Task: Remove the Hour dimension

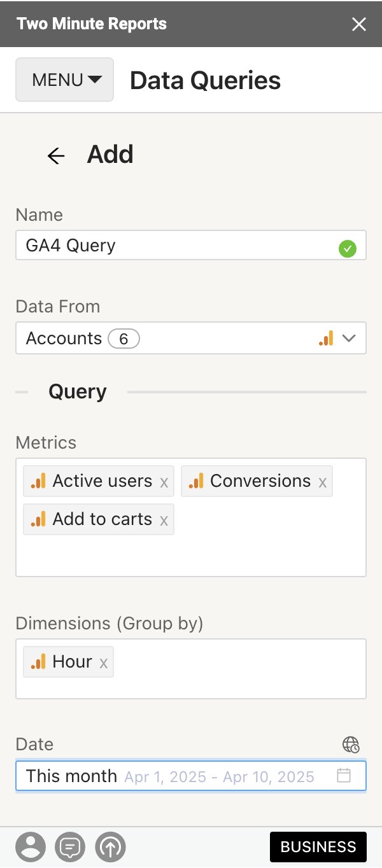Action: pos(104,663)
